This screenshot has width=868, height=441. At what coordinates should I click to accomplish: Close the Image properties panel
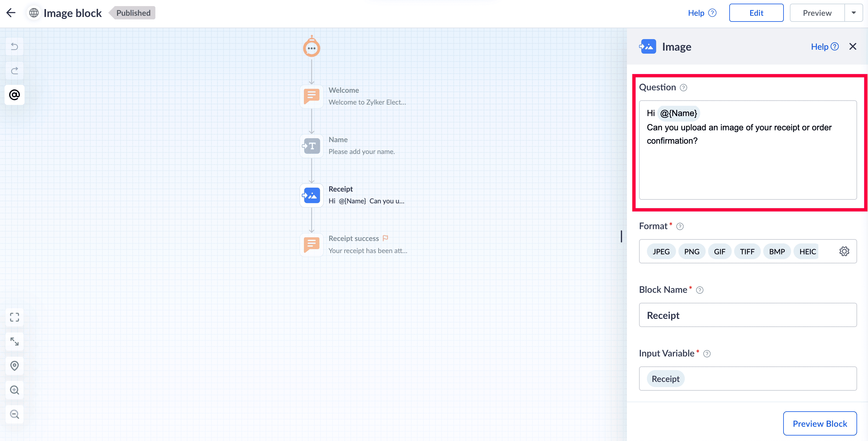(853, 47)
